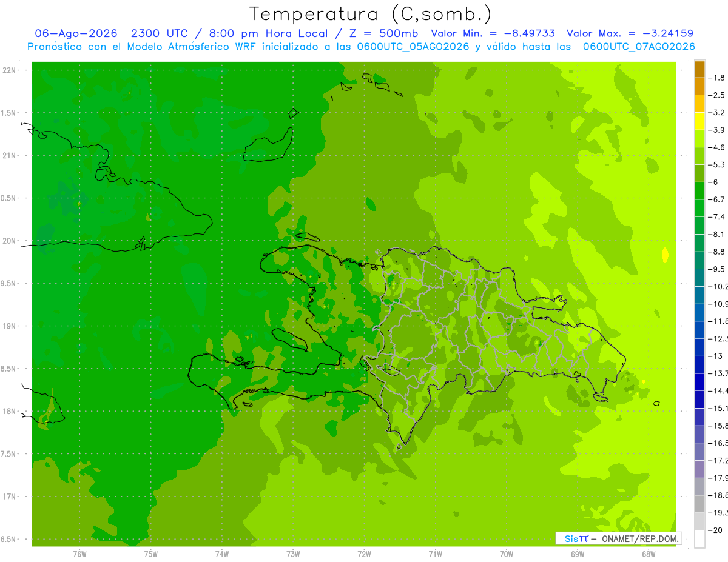The width and height of the screenshot is (728, 562).
Task: Click the '71W' longitude label
Action: (435, 554)
